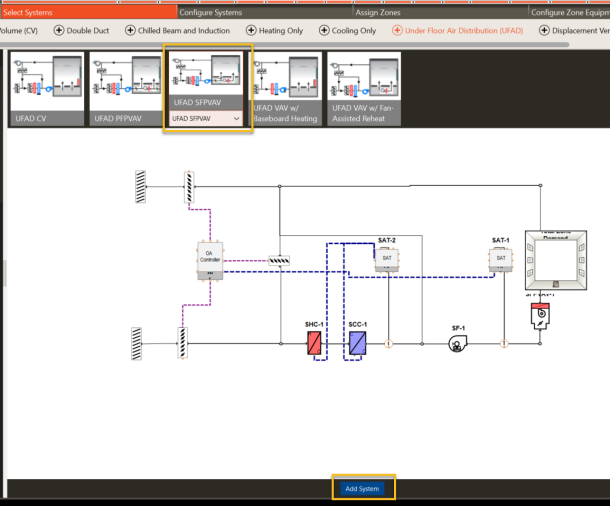Click the Add System button
610x506 pixels.
click(x=362, y=488)
